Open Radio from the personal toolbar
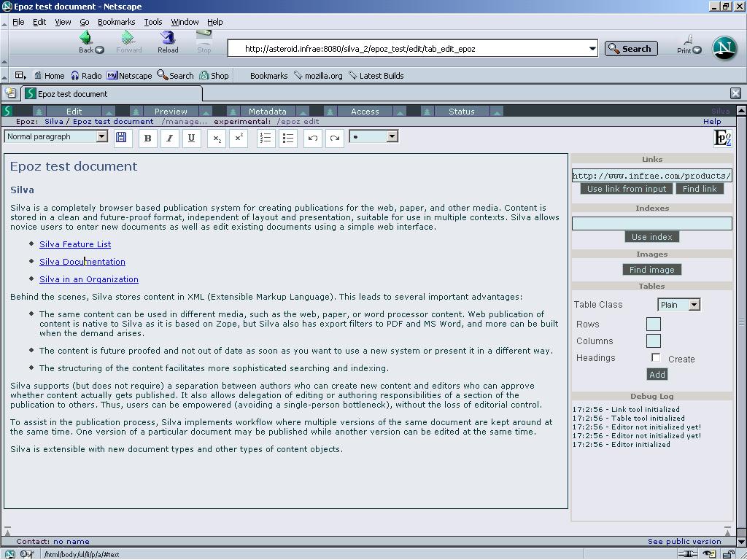Screen dimensions: 747x560 click(x=86, y=76)
